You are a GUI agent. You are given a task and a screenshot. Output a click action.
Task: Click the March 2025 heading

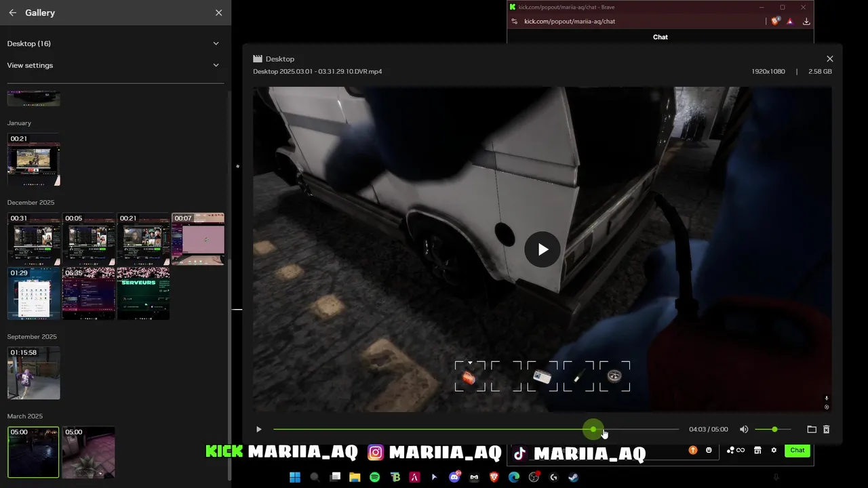tap(25, 416)
